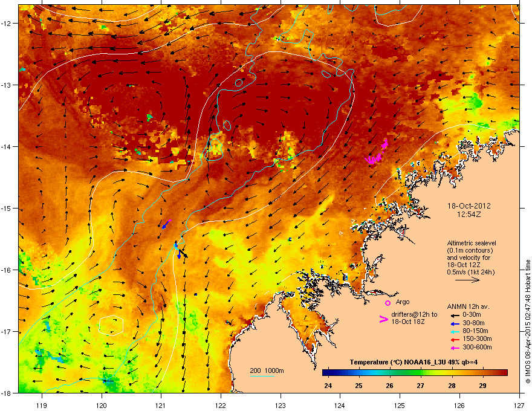Click the white hexagonal contour near 120°E, 17°S

tap(111, 326)
